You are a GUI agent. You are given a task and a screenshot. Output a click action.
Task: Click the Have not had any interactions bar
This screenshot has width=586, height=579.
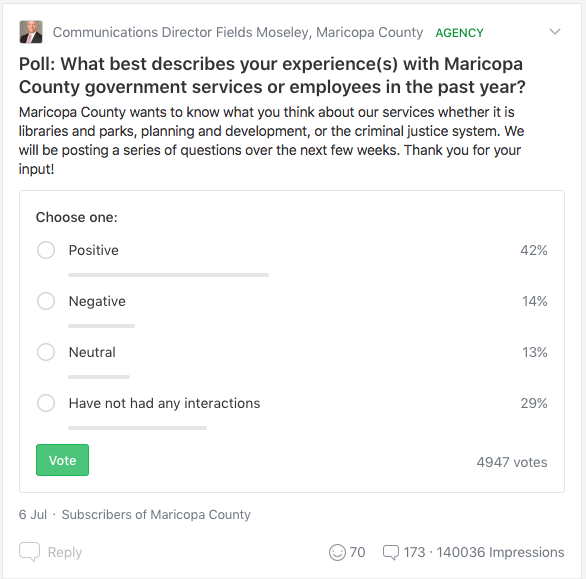138,428
